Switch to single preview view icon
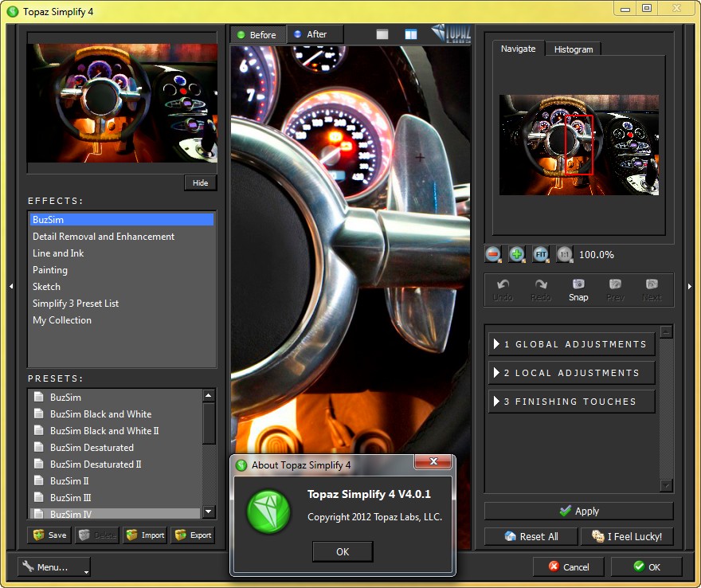 click(382, 34)
